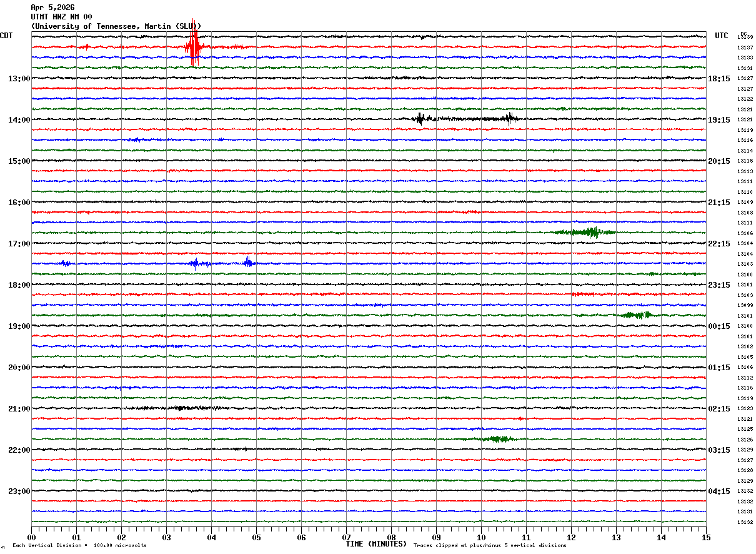The width and height of the screenshot is (756, 554).
Task: Click the DC value "13112"
Action: [x=745, y=378]
